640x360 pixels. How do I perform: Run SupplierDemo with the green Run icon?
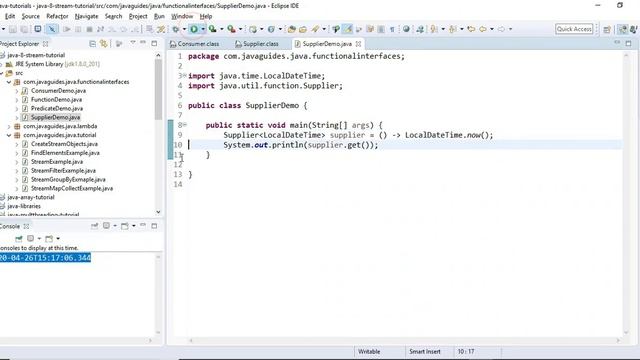point(194,29)
